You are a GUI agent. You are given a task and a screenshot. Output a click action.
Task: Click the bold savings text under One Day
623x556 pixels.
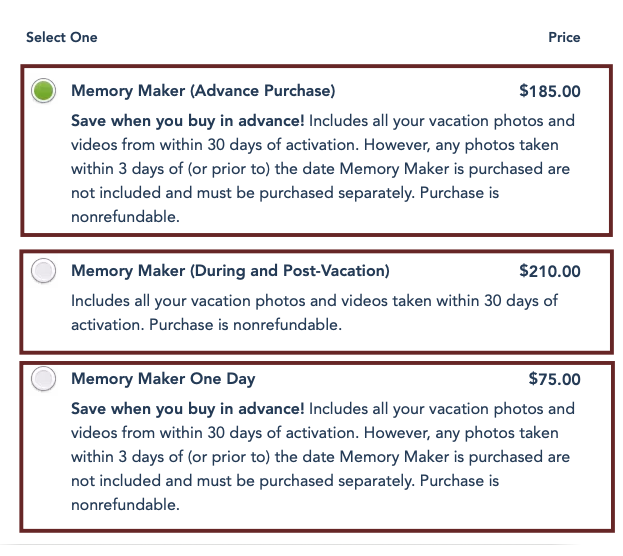(x=188, y=409)
